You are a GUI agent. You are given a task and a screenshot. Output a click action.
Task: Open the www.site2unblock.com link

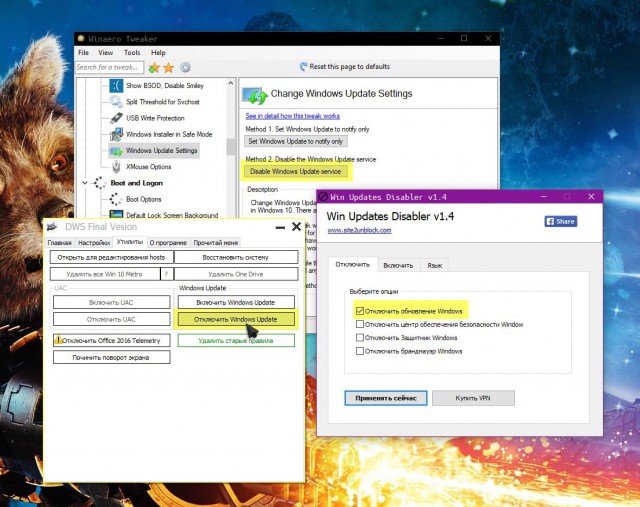pyautogui.click(x=359, y=230)
